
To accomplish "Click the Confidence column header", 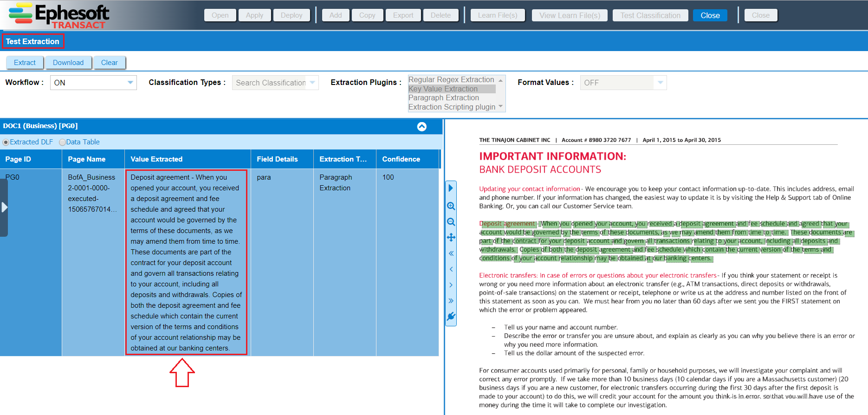I will point(408,159).
